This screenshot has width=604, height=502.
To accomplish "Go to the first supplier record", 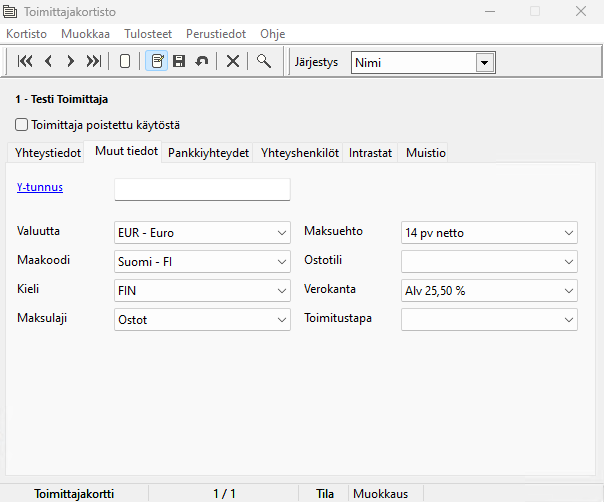I will [25, 61].
